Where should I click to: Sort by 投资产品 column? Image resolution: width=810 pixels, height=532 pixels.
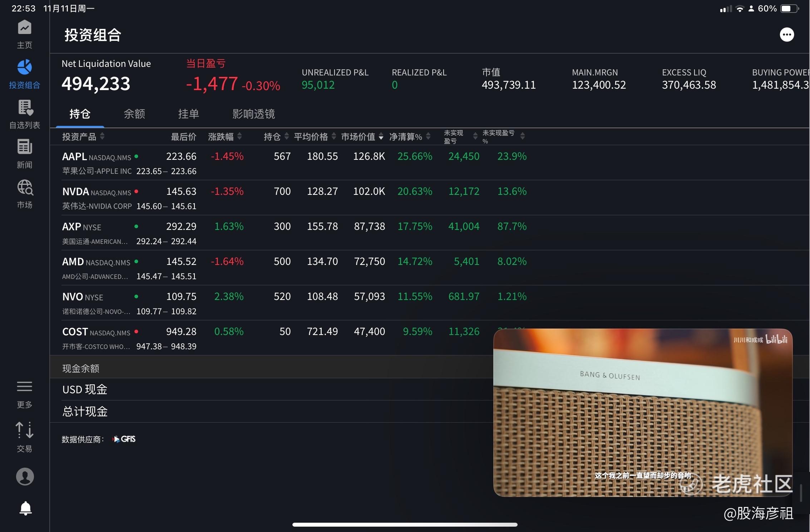(x=83, y=137)
